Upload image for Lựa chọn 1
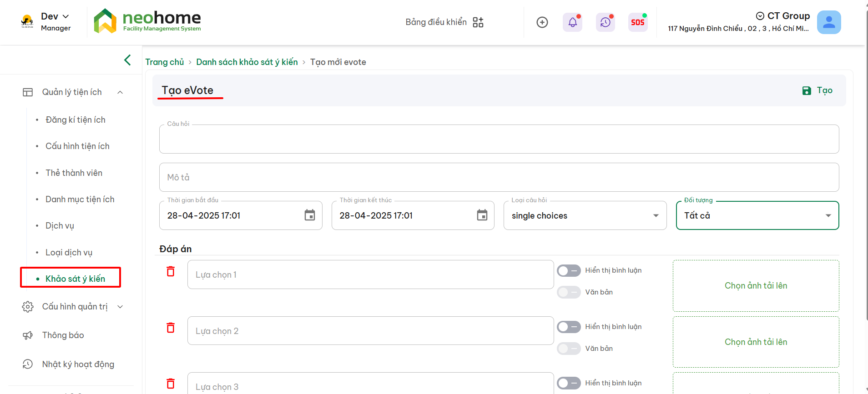The height and width of the screenshot is (394, 868). tap(756, 286)
